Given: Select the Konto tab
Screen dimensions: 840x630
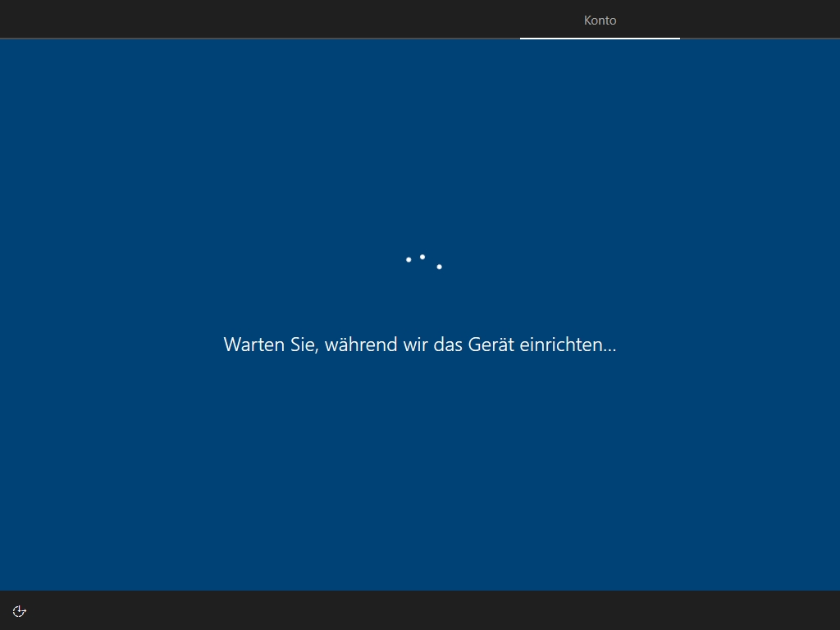Looking at the screenshot, I should (x=600, y=20).
